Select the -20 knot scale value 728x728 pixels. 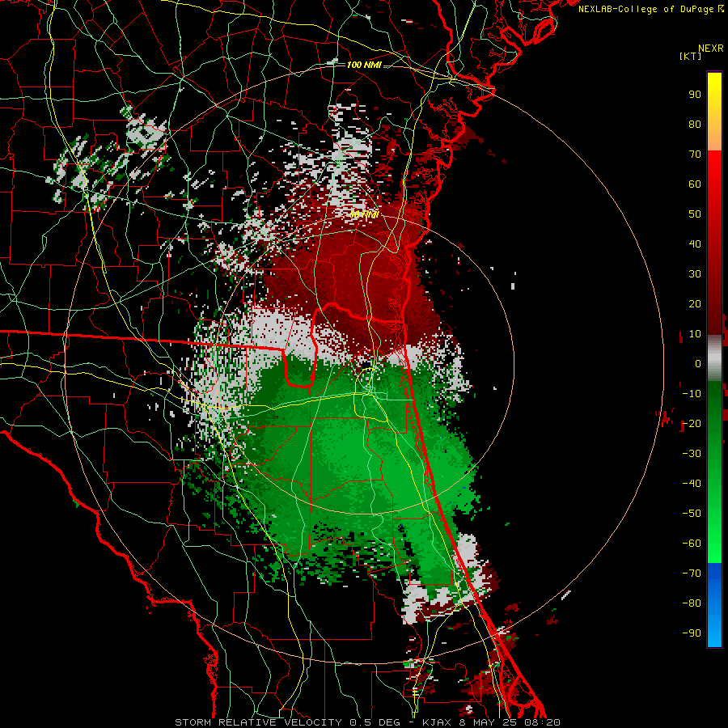coord(692,424)
